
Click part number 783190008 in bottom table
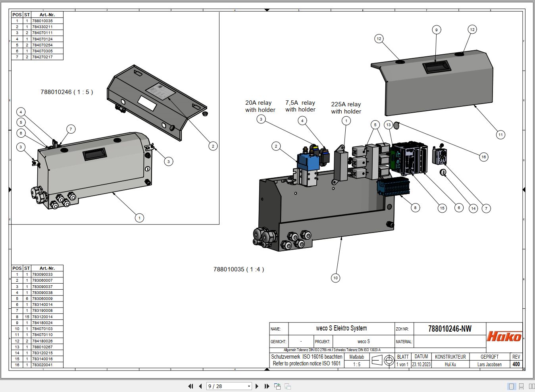tap(42, 311)
